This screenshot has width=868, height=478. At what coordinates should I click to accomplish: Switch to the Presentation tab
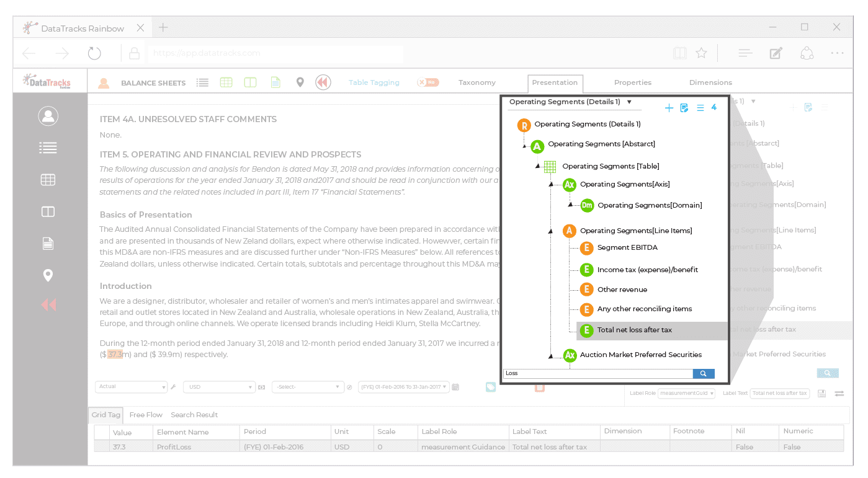[555, 82]
